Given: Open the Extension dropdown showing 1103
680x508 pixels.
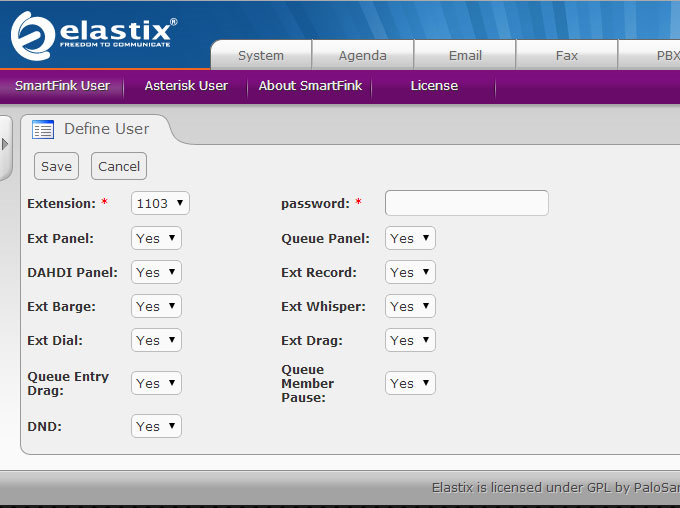Looking at the screenshot, I should [160, 203].
